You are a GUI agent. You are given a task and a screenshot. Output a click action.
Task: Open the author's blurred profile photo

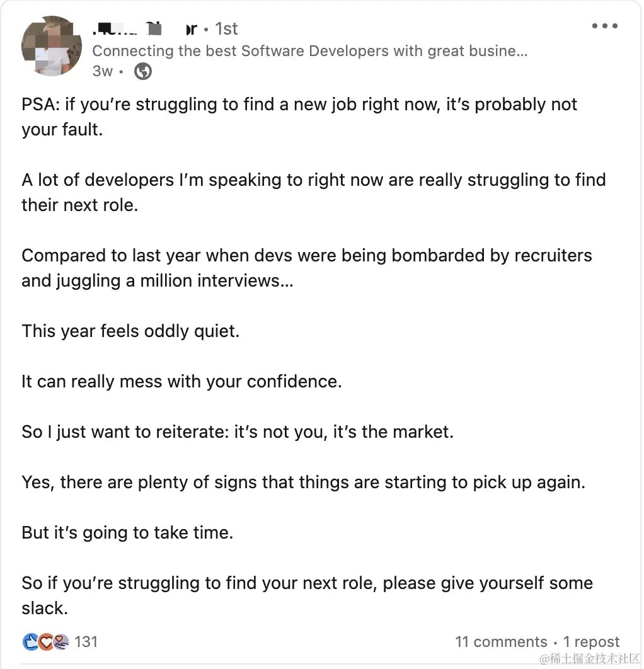(52, 46)
